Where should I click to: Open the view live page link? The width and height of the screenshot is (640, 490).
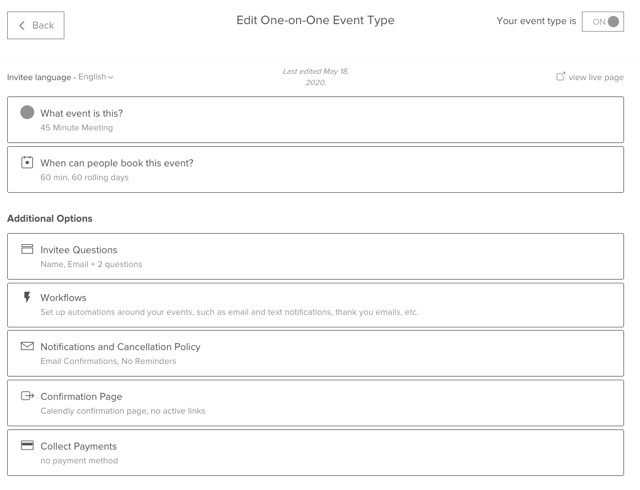tap(596, 77)
